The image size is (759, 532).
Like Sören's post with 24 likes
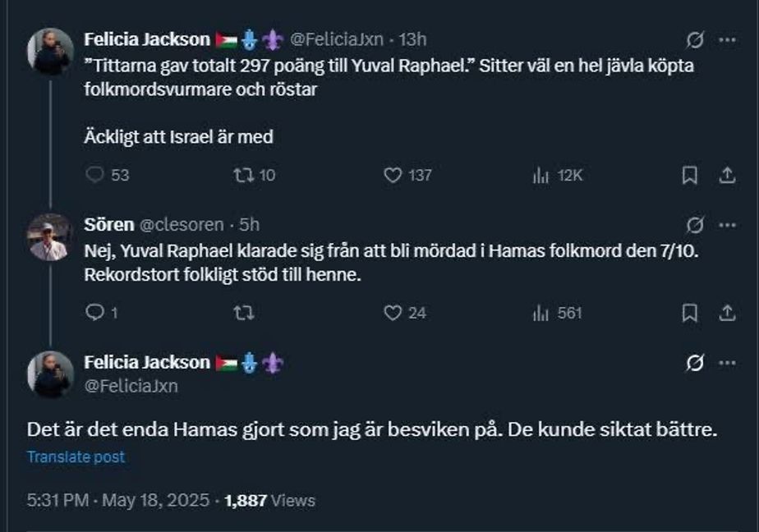pyautogui.click(x=393, y=312)
